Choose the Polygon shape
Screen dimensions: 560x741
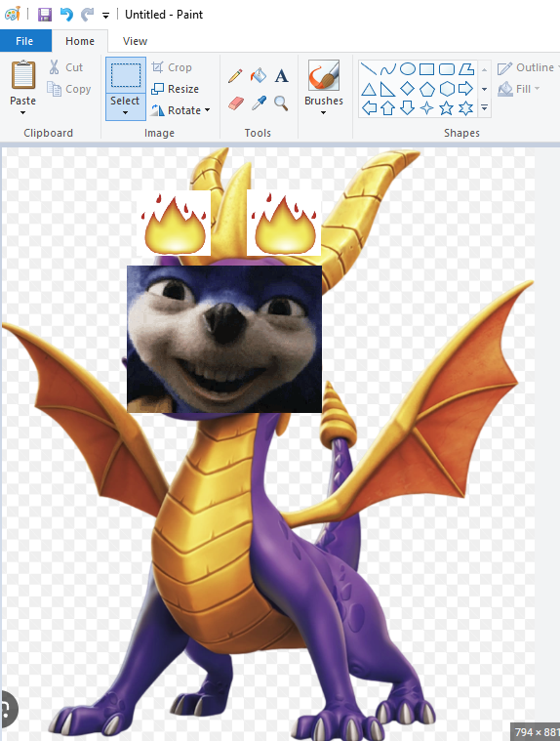click(x=466, y=69)
